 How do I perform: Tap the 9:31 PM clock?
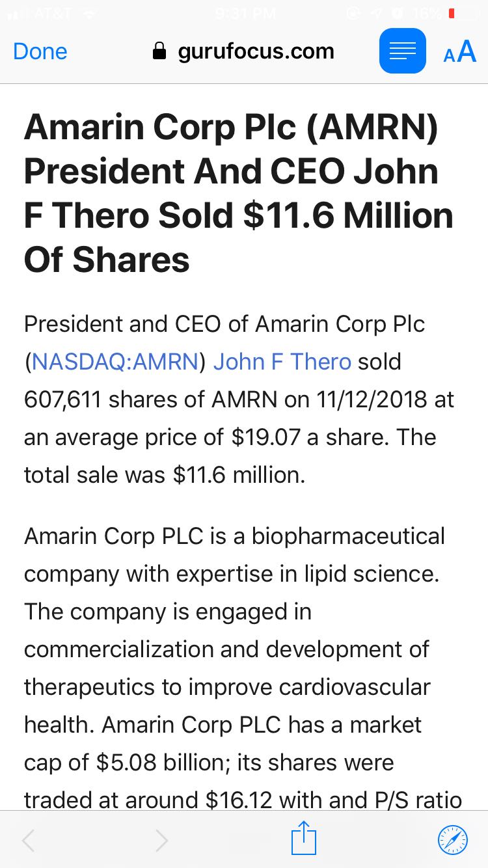point(244,14)
